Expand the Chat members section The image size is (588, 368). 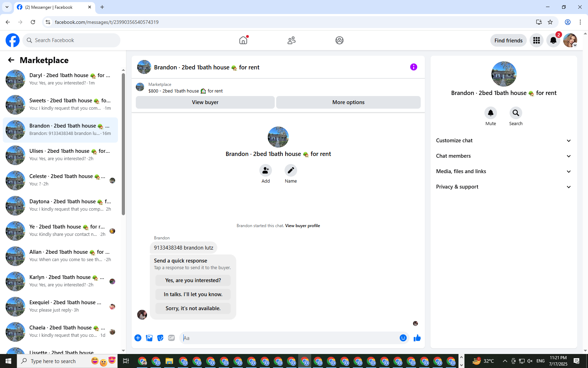pos(504,156)
